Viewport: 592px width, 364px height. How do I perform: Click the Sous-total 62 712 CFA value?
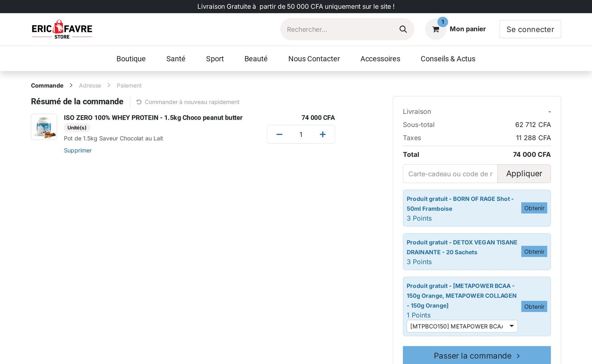coord(533,125)
